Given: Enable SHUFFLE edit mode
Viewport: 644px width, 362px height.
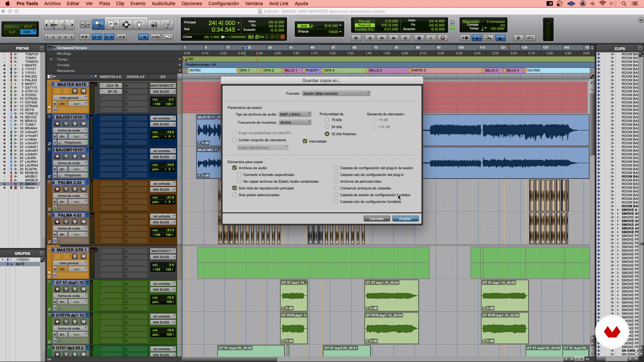Looking at the screenshot, I should click(x=12, y=26).
